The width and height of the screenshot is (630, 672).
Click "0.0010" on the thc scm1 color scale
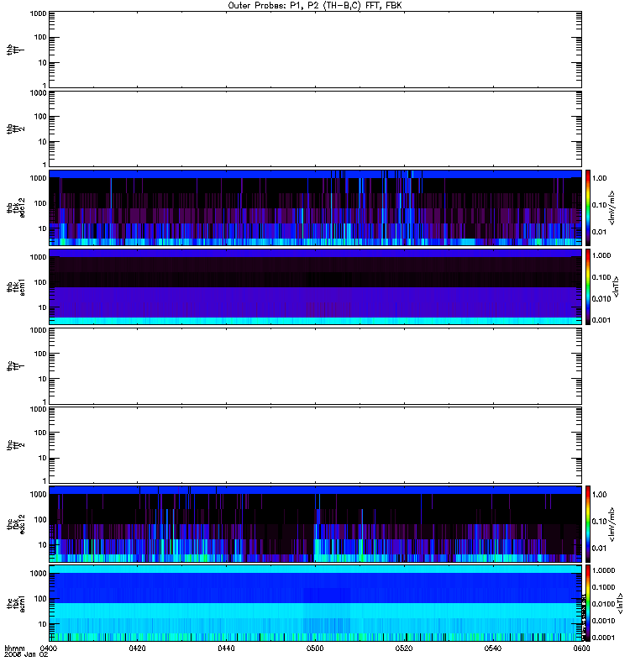pos(603,621)
